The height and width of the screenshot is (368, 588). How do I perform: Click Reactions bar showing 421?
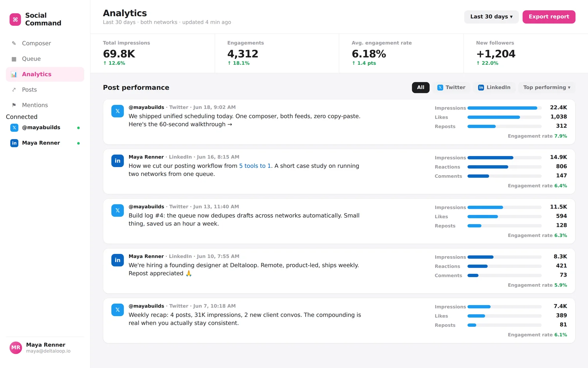point(505,266)
